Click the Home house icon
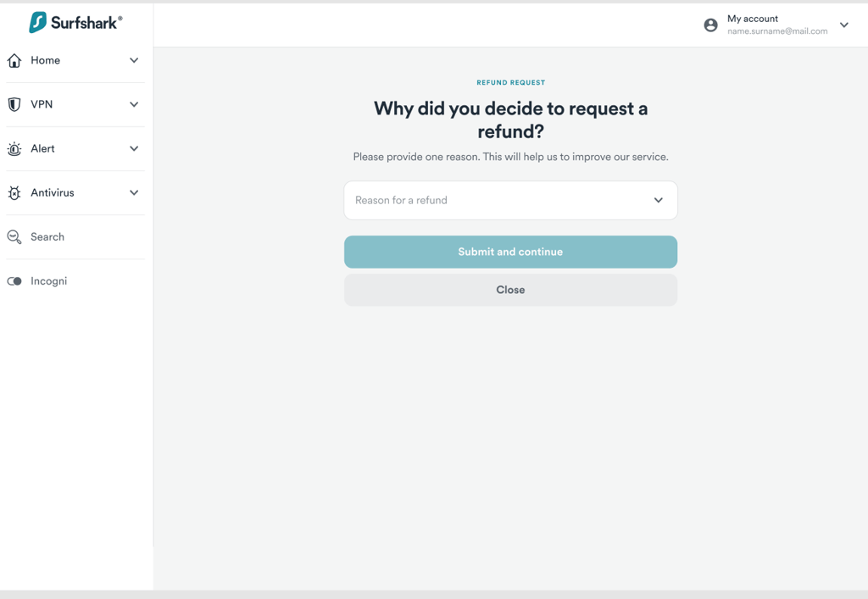868x599 pixels. [14, 60]
